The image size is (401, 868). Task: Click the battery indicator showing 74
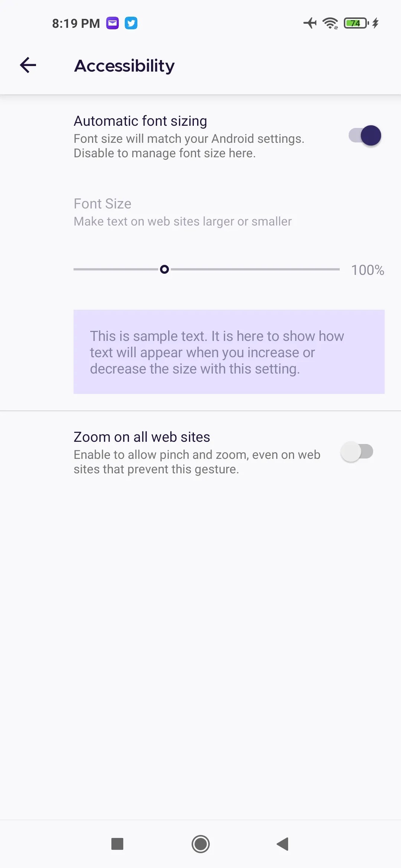coord(355,23)
